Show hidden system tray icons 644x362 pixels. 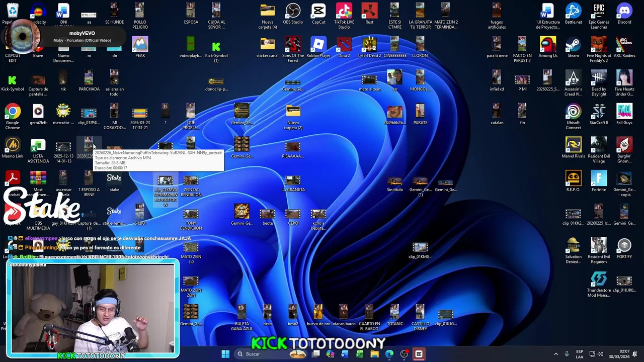556,354
